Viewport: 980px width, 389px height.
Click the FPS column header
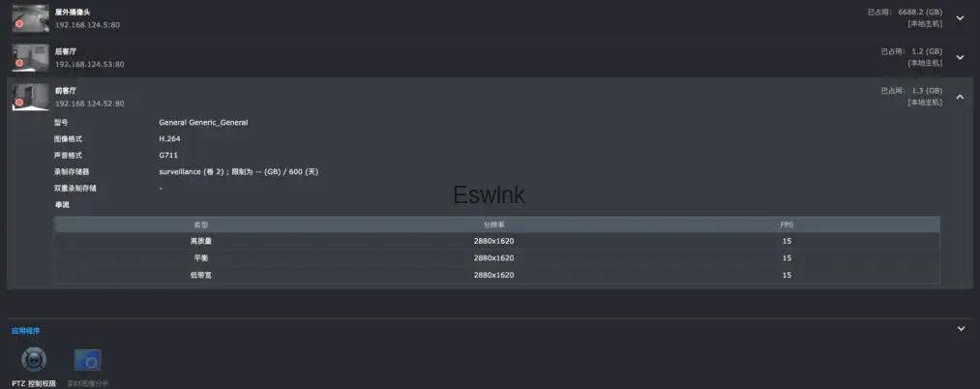[787, 224]
